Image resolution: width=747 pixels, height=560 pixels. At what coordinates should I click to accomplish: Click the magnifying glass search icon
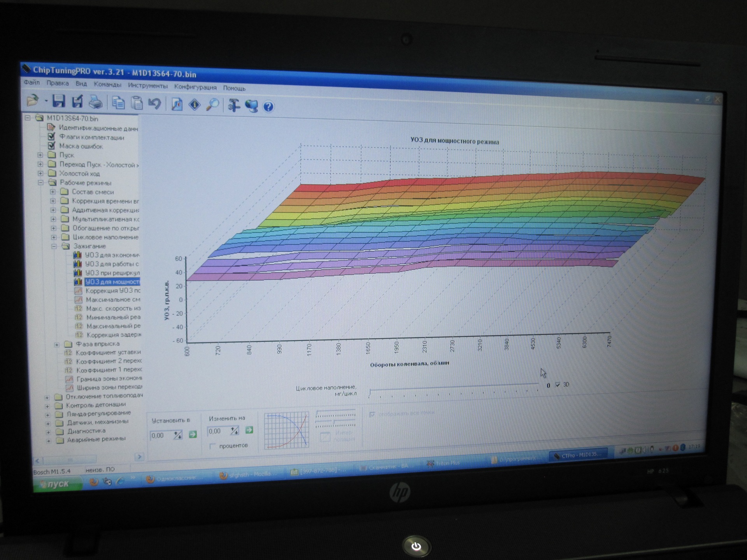coord(212,105)
